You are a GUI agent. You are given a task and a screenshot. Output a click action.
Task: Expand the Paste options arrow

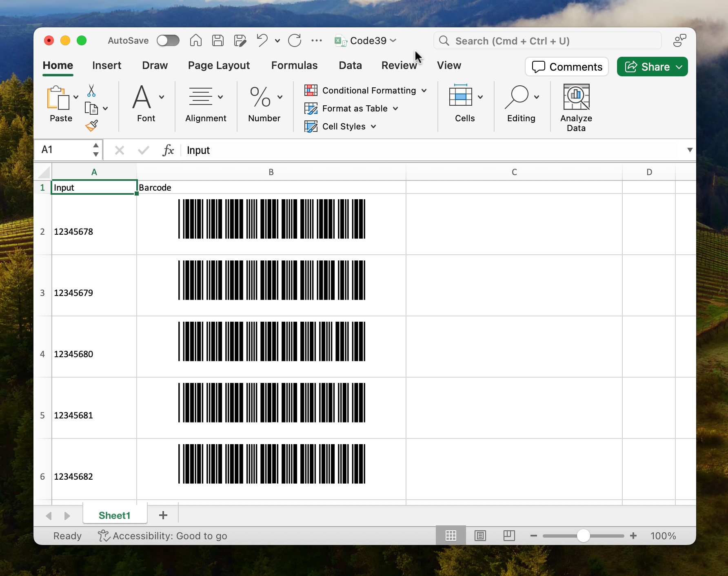click(x=76, y=97)
